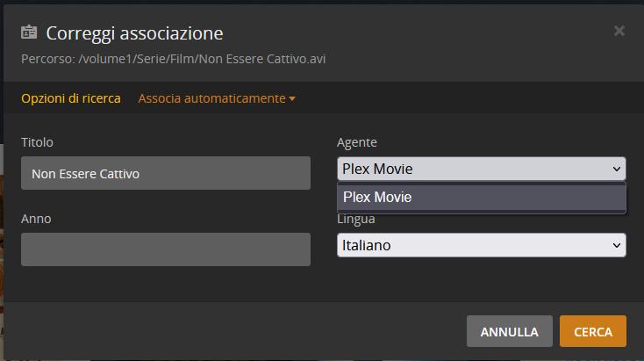Image resolution: width=644 pixels, height=361 pixels.
Task: Focus the empty Anno input field
Action: (x=166, y=249)
